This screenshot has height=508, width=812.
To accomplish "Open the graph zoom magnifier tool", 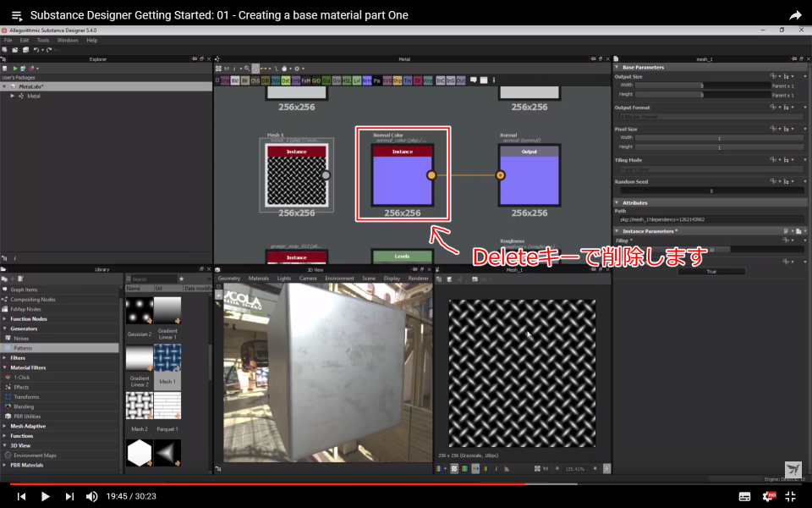I will click(247, 69).
